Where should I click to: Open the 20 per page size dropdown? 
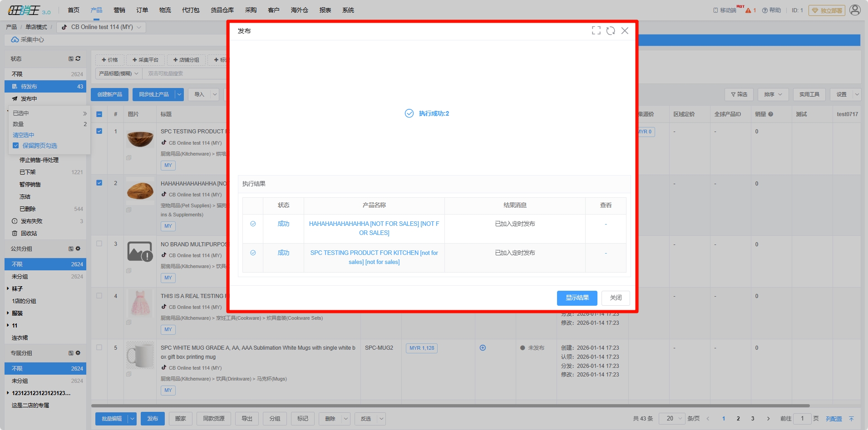pos(672,419)
